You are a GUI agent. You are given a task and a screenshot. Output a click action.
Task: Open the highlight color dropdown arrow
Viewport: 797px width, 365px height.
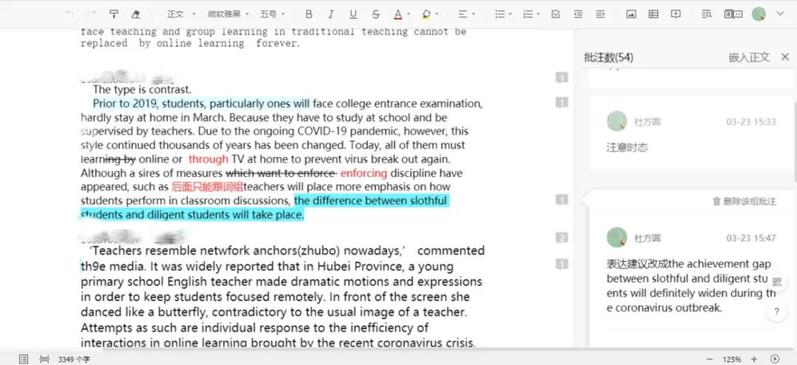click(x=437, y=14)
